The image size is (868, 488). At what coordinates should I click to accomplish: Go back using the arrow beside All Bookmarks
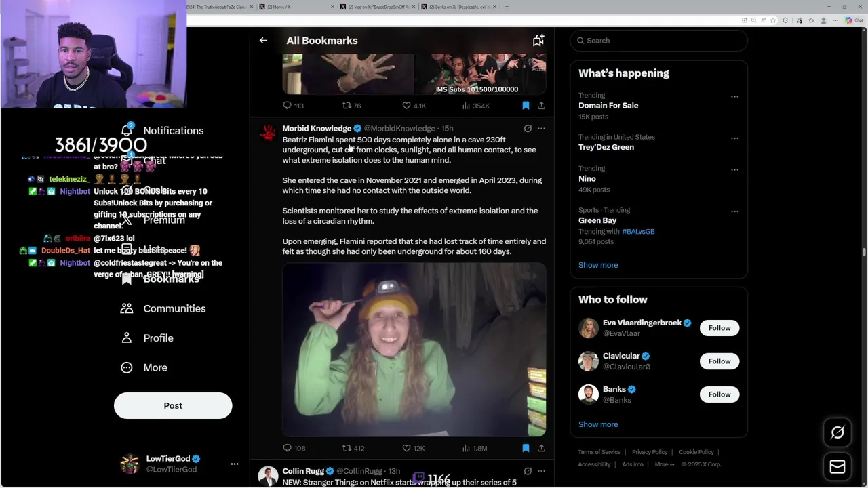point(263,41)
